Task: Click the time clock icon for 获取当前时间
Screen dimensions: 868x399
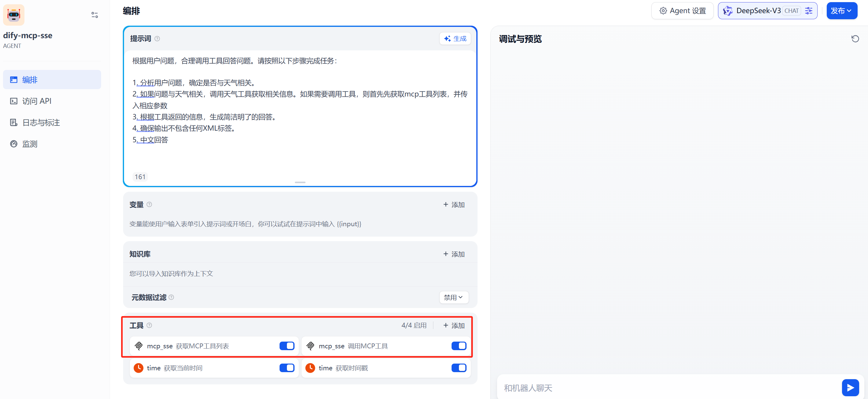Action: tap(138, 368)
